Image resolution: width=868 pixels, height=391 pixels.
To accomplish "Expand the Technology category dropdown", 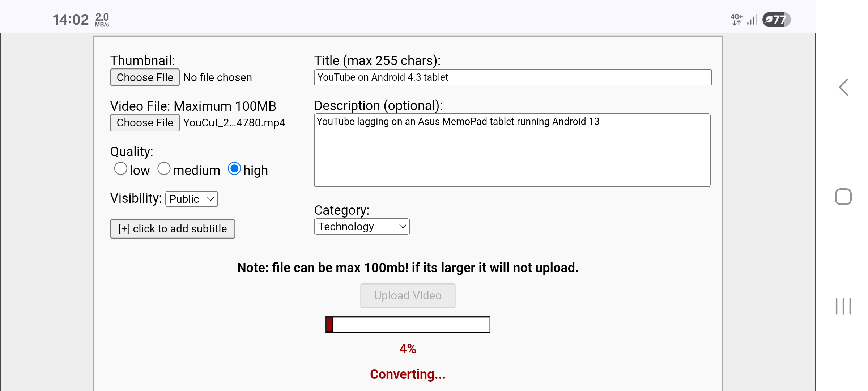I will (x=362, y=227).
